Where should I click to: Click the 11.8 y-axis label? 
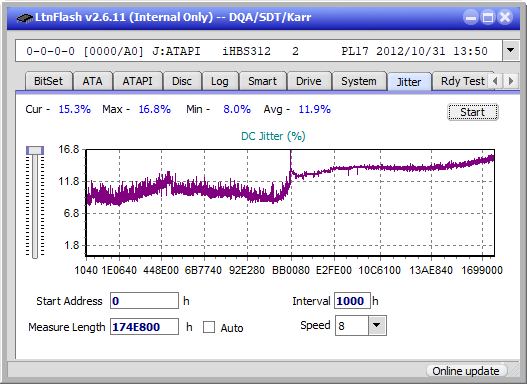pos(69,181)
